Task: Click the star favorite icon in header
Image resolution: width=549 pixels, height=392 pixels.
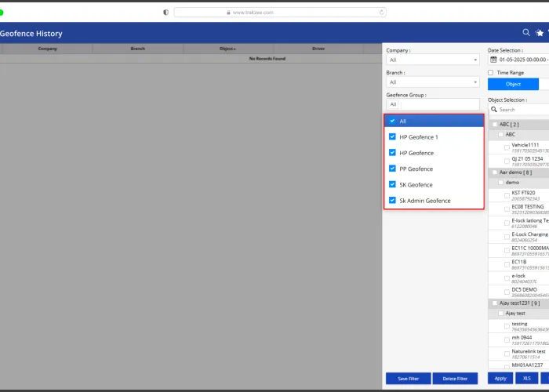Action: click(540, 33)
